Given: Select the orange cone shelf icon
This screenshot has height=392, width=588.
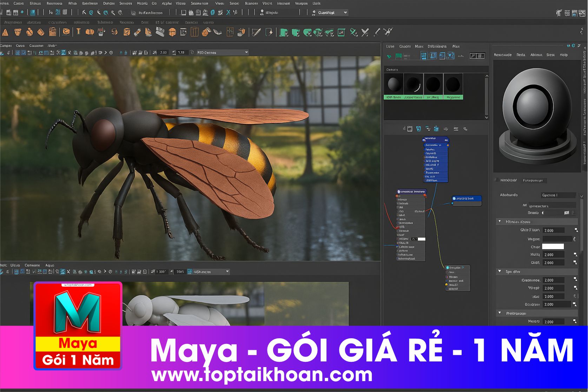Looking at the screenshot, I should 5,32.
